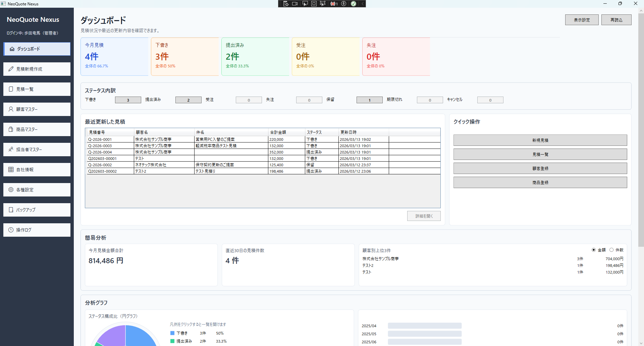Click the テスト見積り subject cell

point(231,171)
